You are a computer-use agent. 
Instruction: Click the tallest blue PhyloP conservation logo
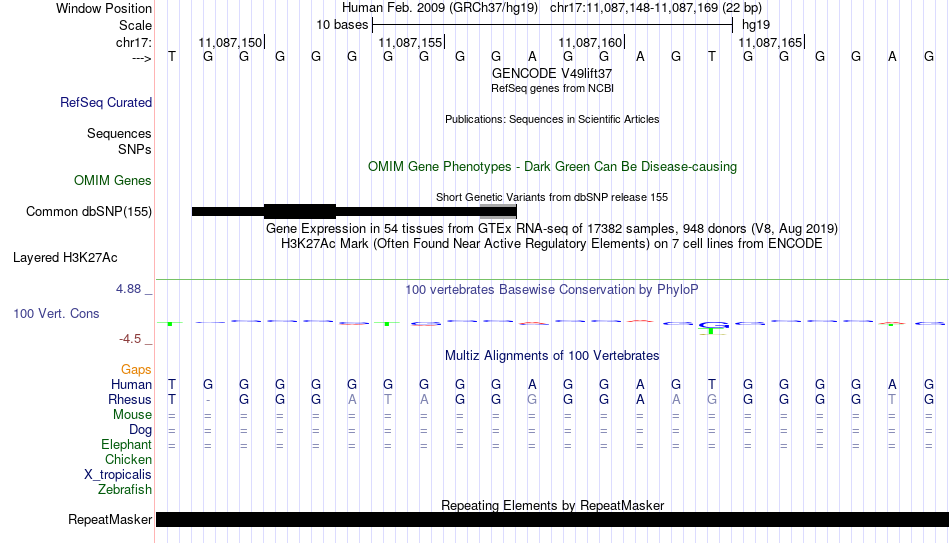click(712, 327)
